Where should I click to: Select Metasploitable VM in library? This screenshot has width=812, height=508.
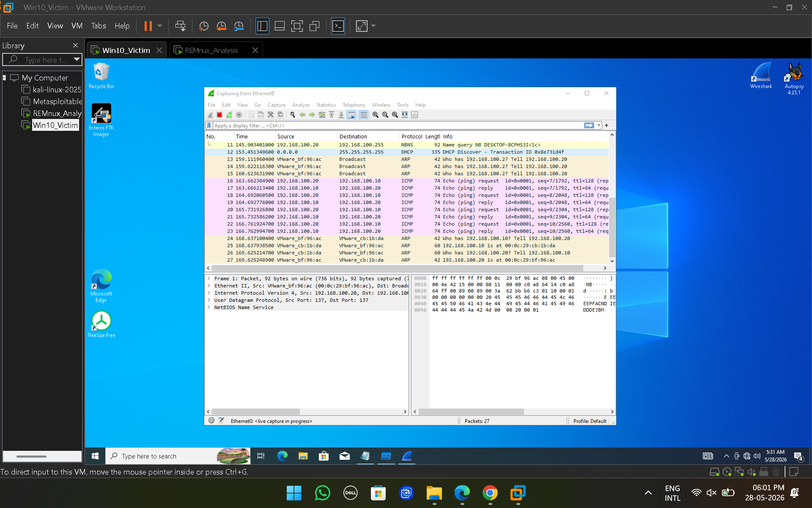tap(58, 102)
